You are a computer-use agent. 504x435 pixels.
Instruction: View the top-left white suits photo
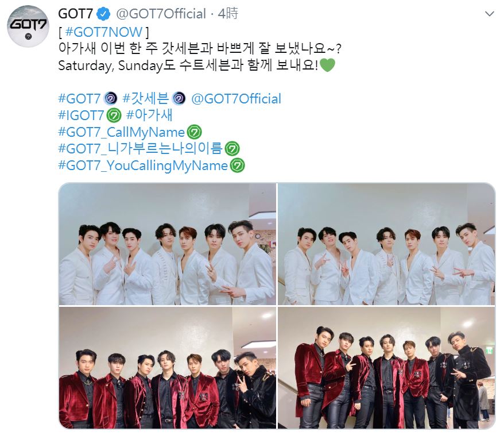tap(168, 244)
